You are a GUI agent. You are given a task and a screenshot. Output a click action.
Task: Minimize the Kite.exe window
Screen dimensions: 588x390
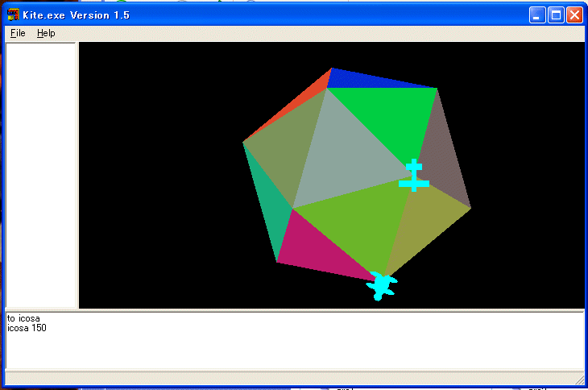pos(537,15)
